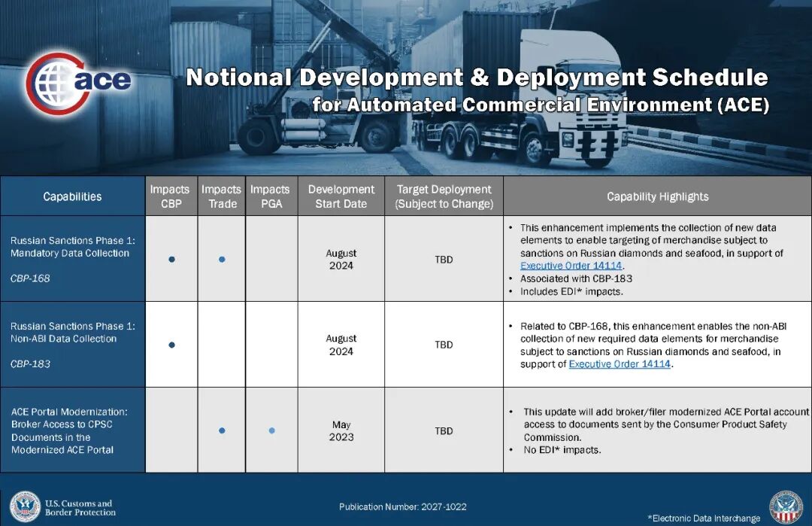Viewport: 812px width, 526px height.
Task: Select 'This enhancement implements the collection' bullet text
Action: pos(651,247)
